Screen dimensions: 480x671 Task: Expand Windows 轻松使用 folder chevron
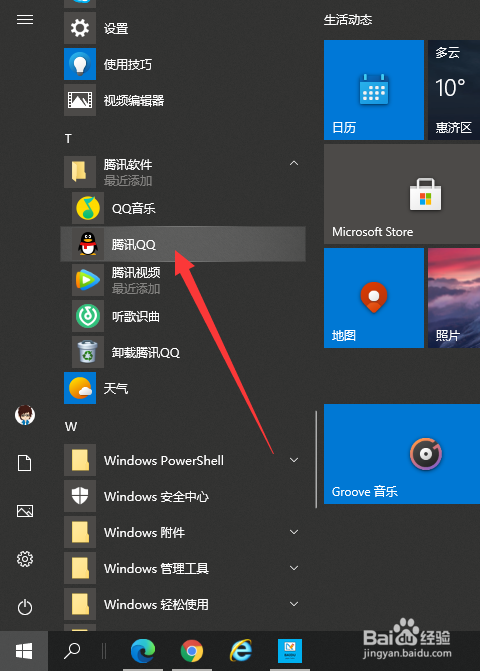click(x=294, y=604)
